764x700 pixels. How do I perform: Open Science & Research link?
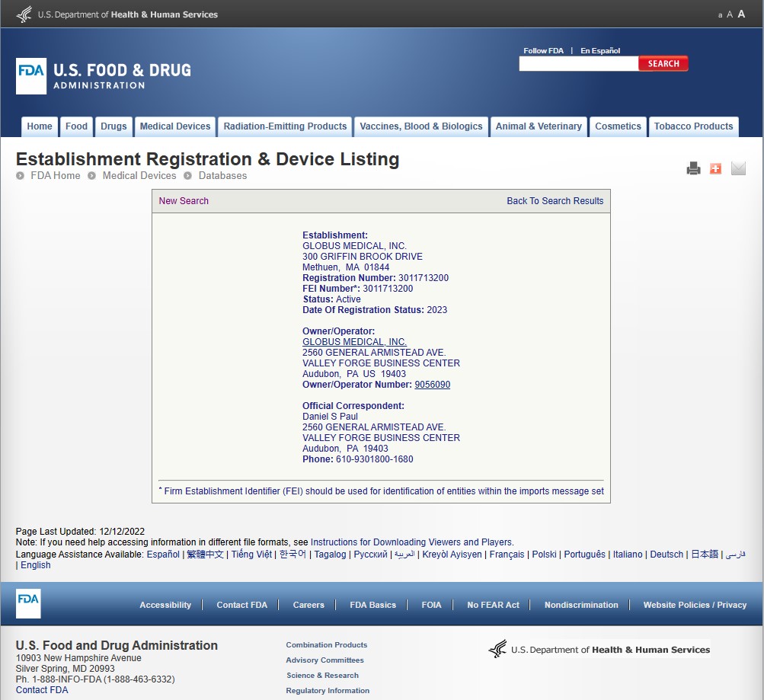(322, 675)
